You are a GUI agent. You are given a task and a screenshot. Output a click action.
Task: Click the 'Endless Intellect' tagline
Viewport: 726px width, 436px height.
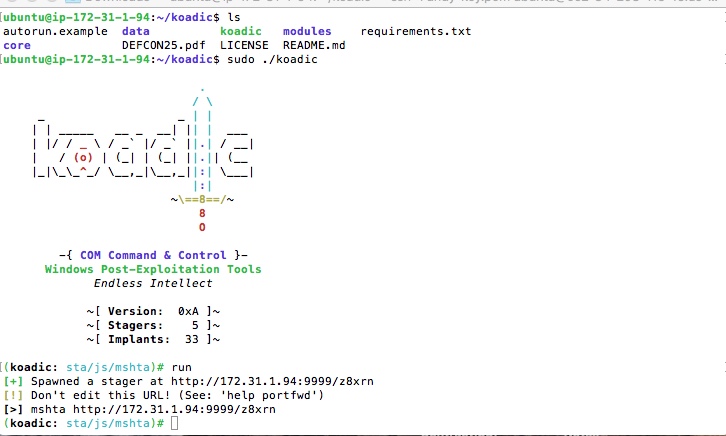click(x=153, y=283)
